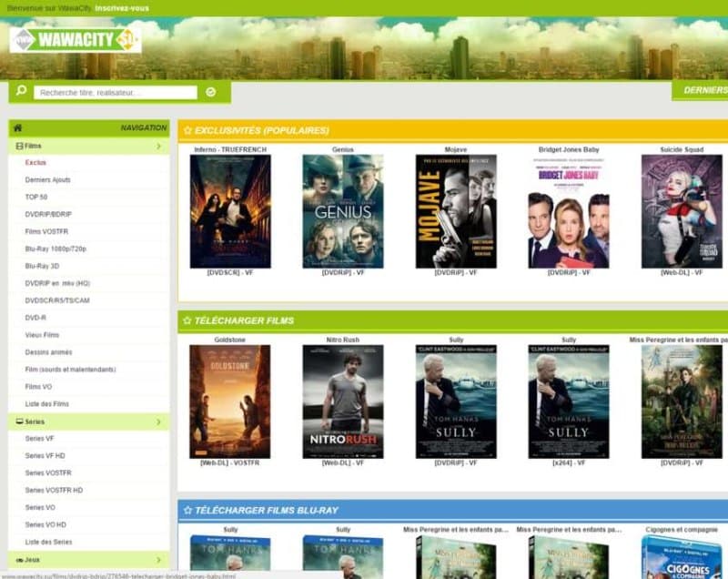Click the Exclusivités (Populaires) header

point(262,130)
